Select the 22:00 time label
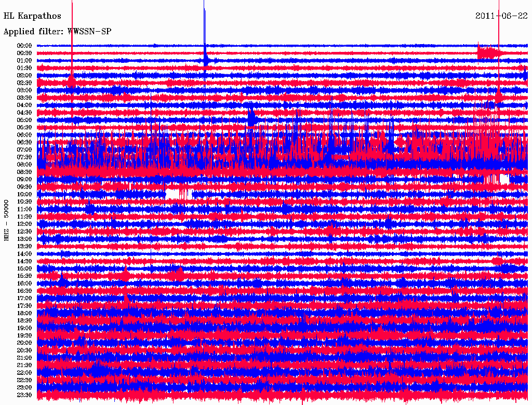The width and height of the screenshot is (532, 405). 24,372
